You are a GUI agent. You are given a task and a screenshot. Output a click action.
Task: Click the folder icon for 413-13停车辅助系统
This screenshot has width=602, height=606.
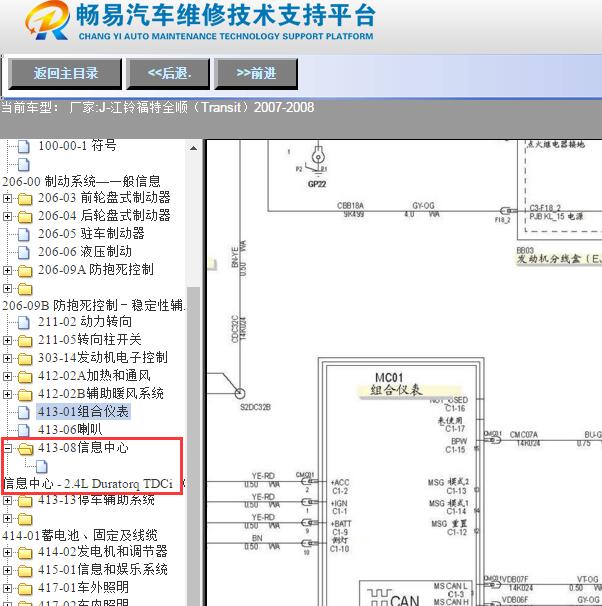click(x=25, y=501)
